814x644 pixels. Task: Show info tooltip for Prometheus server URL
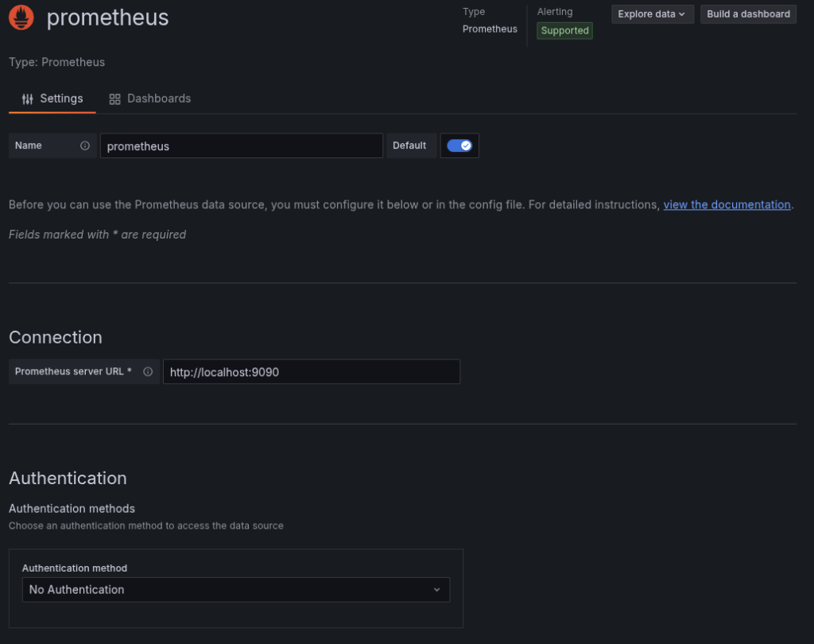pos(148,371)
